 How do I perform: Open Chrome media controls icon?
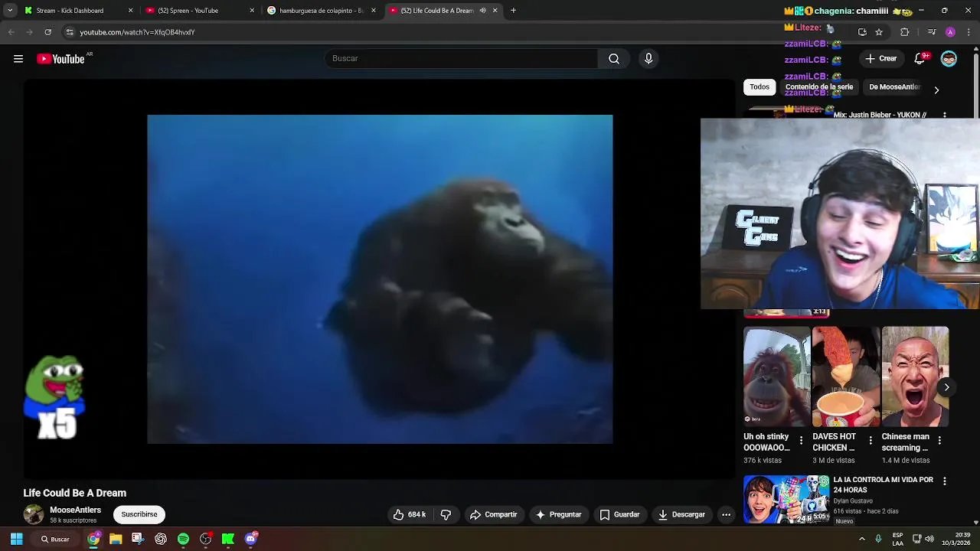pos(931,32)
